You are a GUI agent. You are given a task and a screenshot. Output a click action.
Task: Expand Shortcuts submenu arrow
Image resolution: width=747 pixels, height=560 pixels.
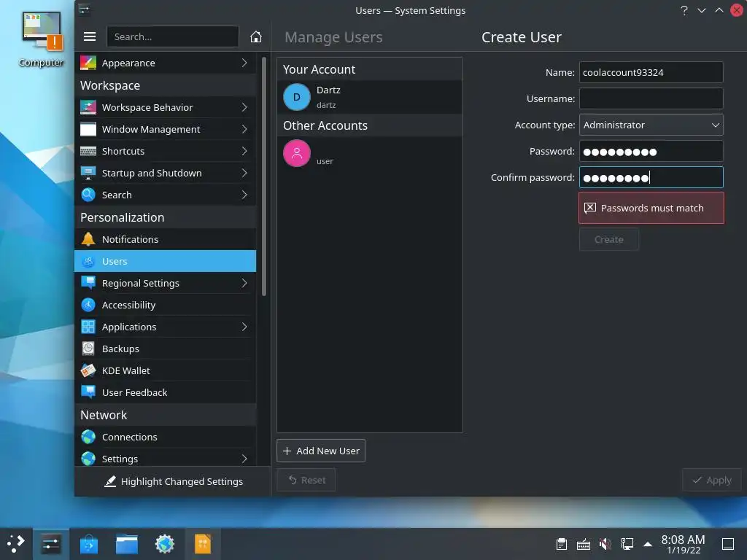[x=244, y=151]
